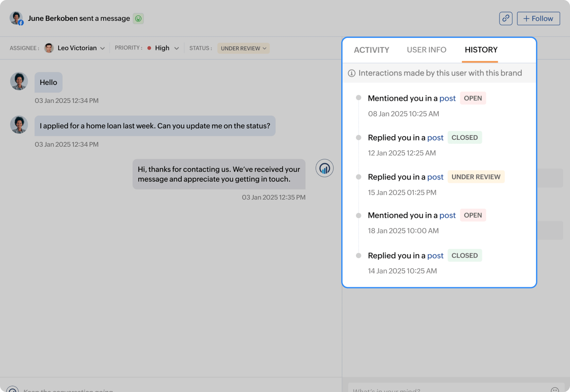Click the info icon in the History panel
Screen dimensions: 570x392
pos(351,73)
